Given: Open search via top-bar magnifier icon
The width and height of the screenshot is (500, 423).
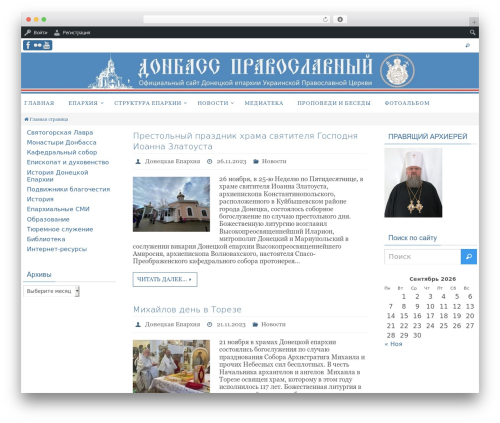Looking at the screenshot, I should pyautogui.click(x=472, y=32).
